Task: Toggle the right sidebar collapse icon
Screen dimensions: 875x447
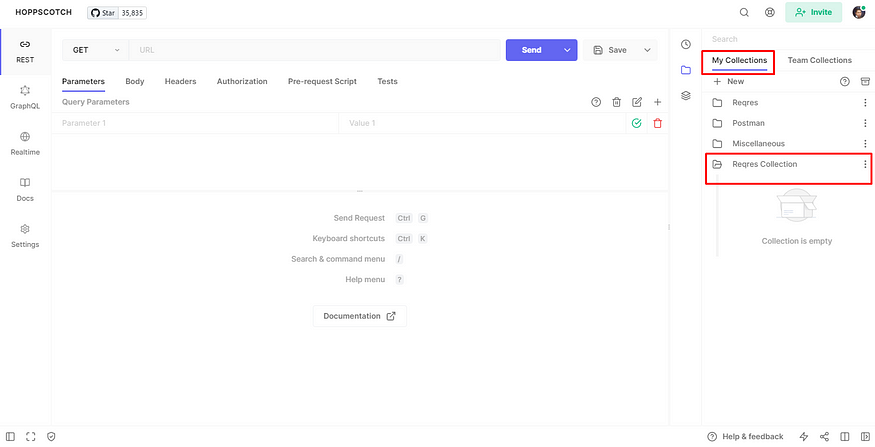Action: point(865,436)
